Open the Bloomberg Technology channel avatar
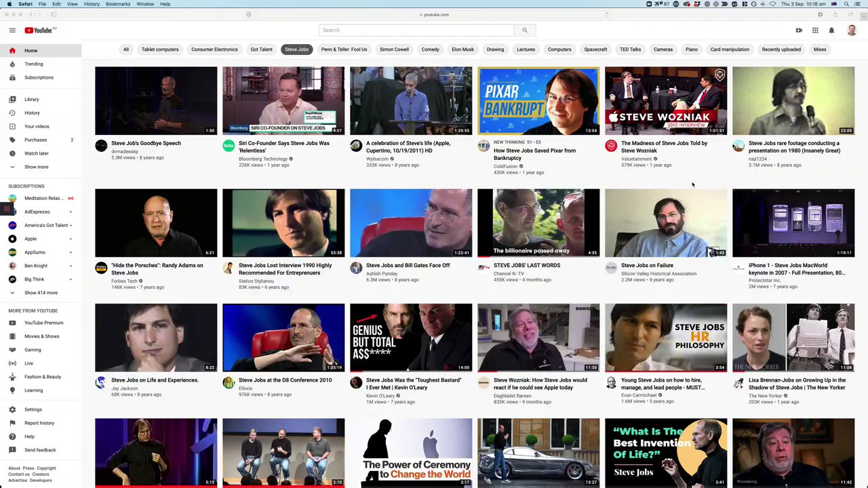The image size is (868, 488). coord(229,145)
